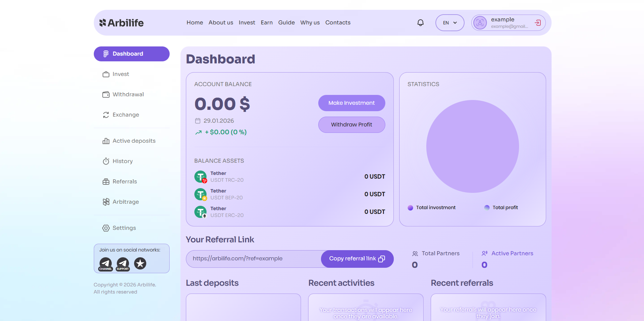Click the user avatar icon
The image size is (644, 321).
tap(480, 23)
